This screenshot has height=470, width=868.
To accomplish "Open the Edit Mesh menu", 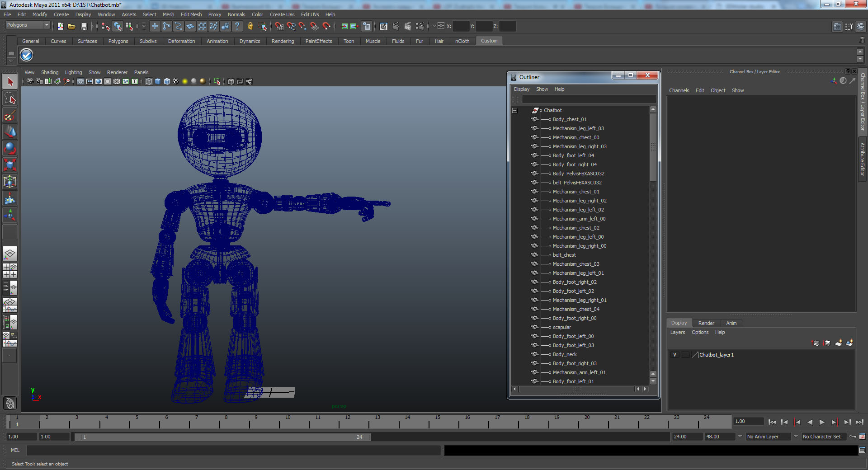I will 191,14.
